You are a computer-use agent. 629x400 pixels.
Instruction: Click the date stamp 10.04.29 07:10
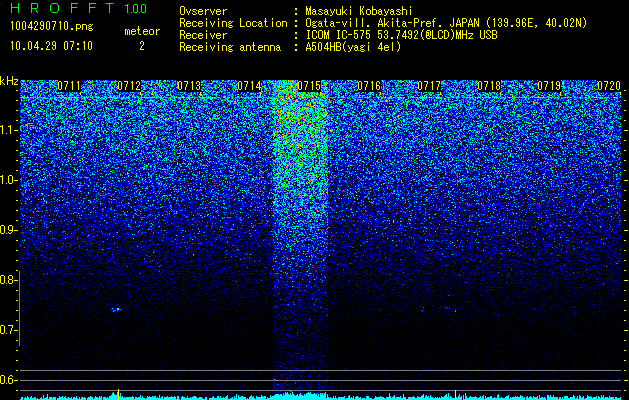(x=51, y=46)
